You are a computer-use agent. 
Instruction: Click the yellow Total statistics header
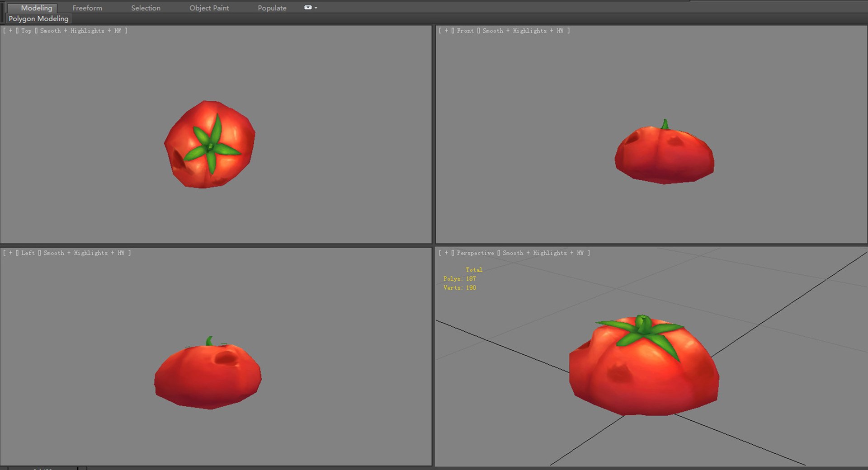(x=474, y=270)
